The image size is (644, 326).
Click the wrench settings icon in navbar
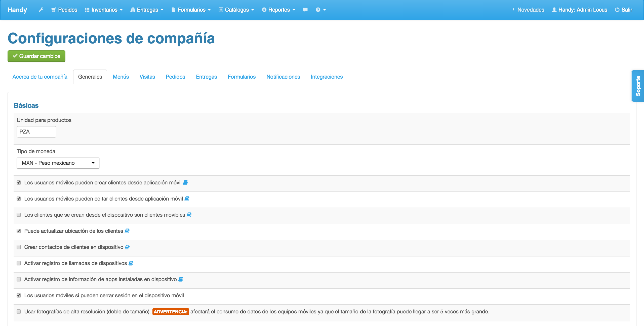point(41,10)
